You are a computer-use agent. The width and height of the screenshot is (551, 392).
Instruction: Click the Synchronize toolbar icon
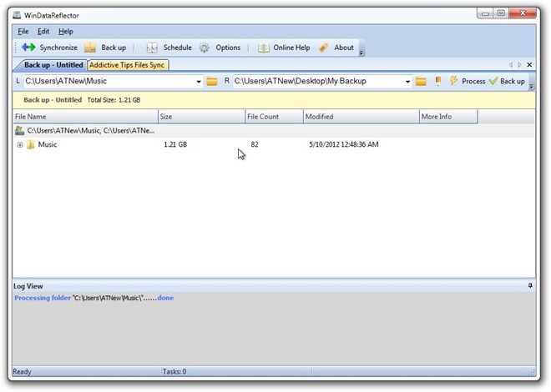[29, 48]
